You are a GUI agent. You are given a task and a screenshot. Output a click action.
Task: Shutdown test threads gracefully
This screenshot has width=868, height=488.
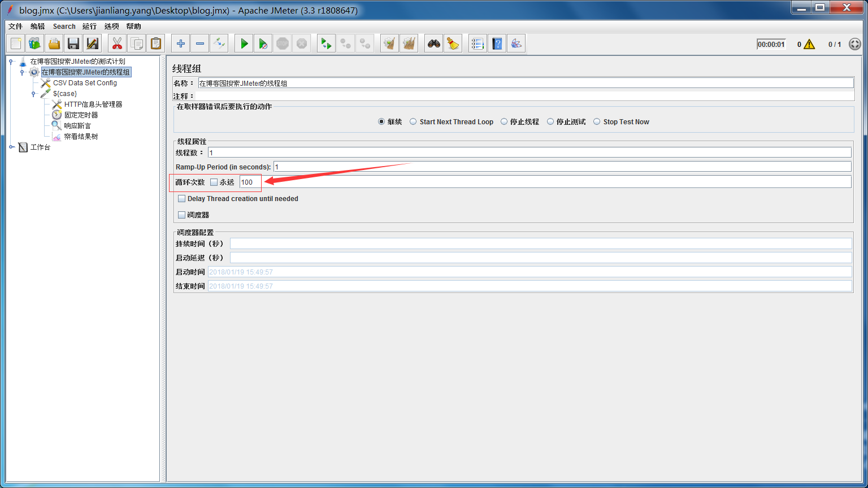(302, 43)
